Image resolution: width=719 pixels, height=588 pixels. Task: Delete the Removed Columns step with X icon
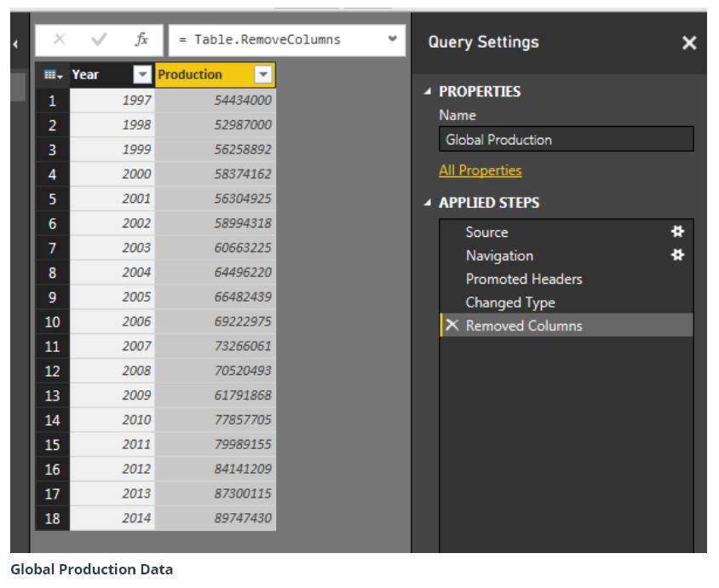[x=452, y=326]
